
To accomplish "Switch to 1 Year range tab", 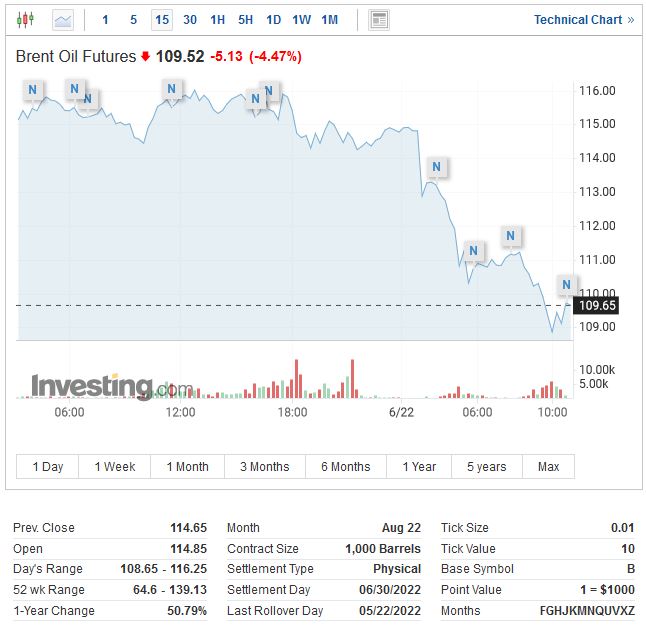I will tap(419, 467).
